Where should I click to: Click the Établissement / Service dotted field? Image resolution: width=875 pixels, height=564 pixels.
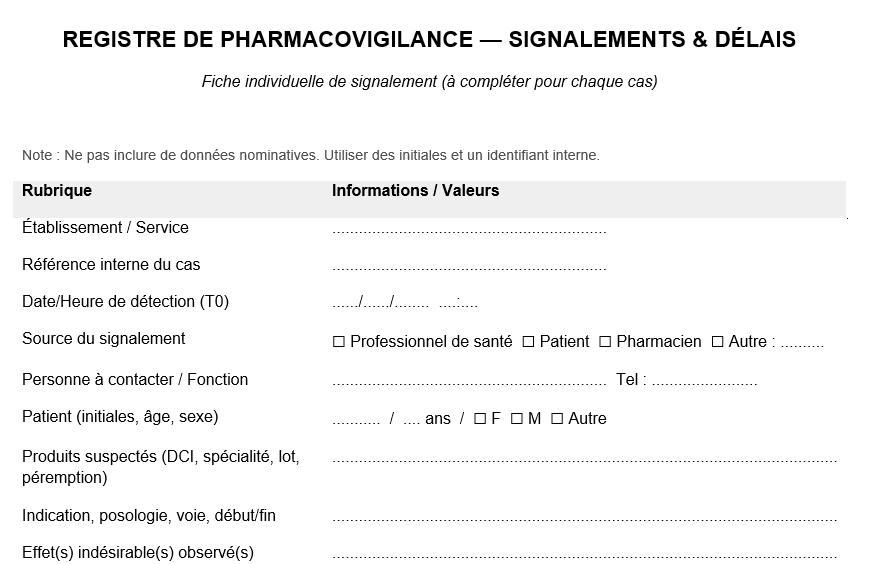pos(469,231)
